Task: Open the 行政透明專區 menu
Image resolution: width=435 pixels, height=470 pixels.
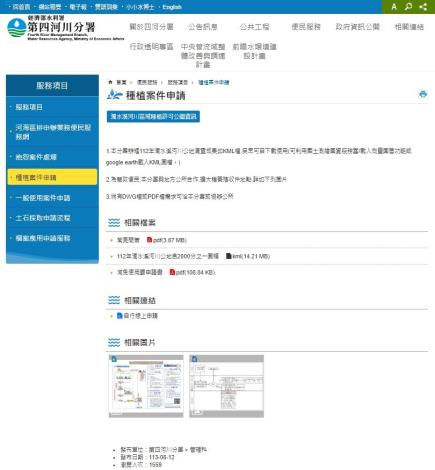Action: 151,47
